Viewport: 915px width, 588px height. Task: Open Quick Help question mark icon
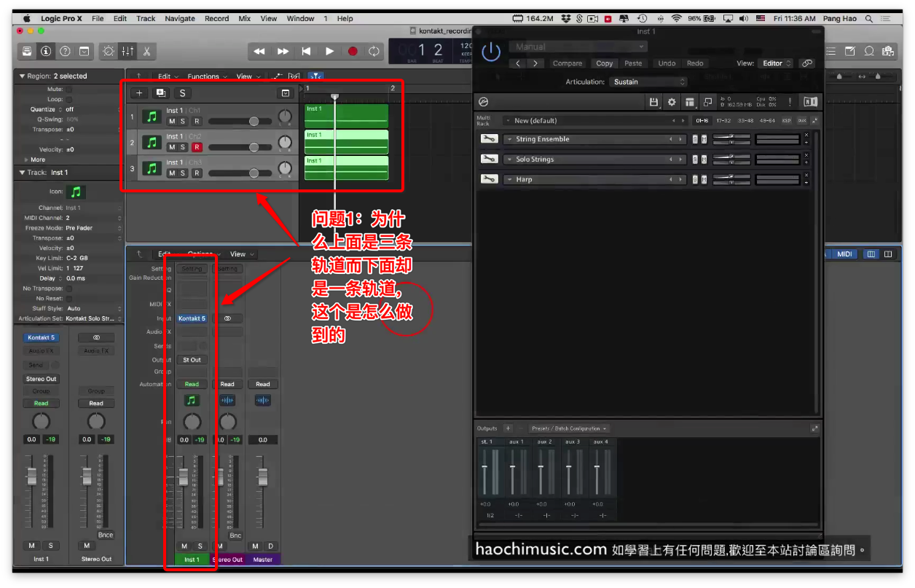point(65,51)
